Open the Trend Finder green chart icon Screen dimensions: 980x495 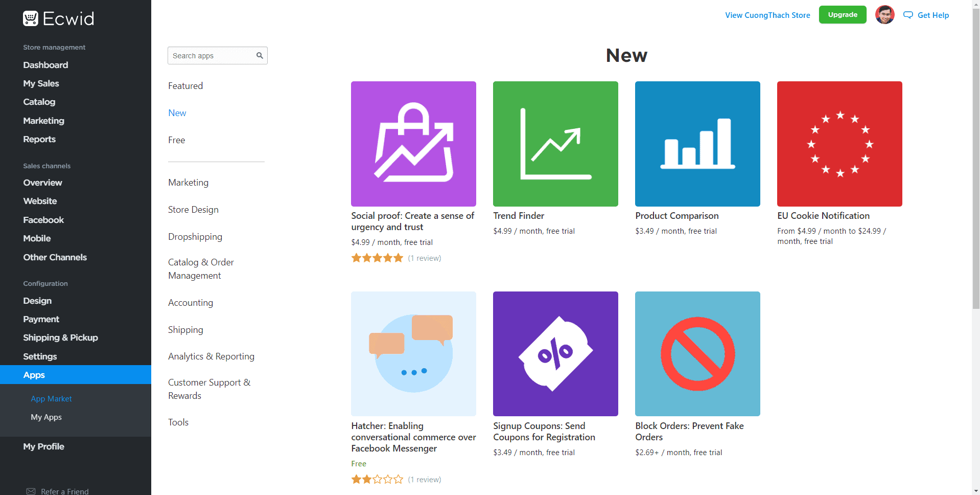click(x=555, y=144)
